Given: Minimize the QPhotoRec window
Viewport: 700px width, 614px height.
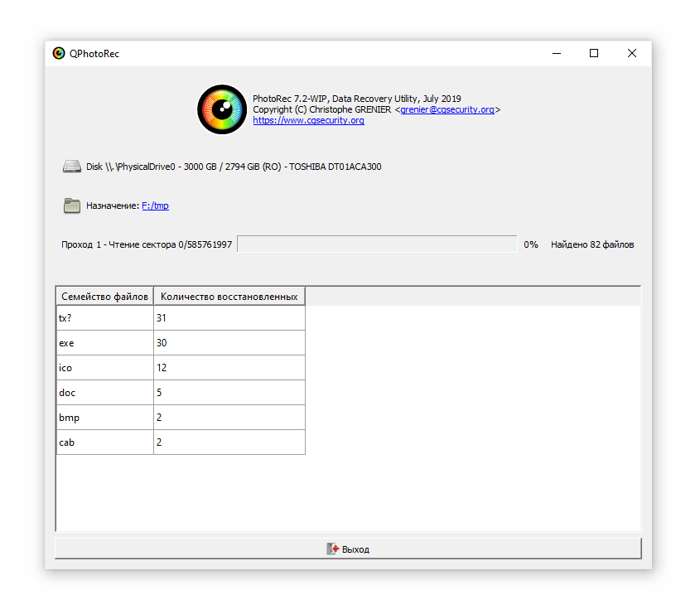Looking at the screenshot, I should [556, 53].
